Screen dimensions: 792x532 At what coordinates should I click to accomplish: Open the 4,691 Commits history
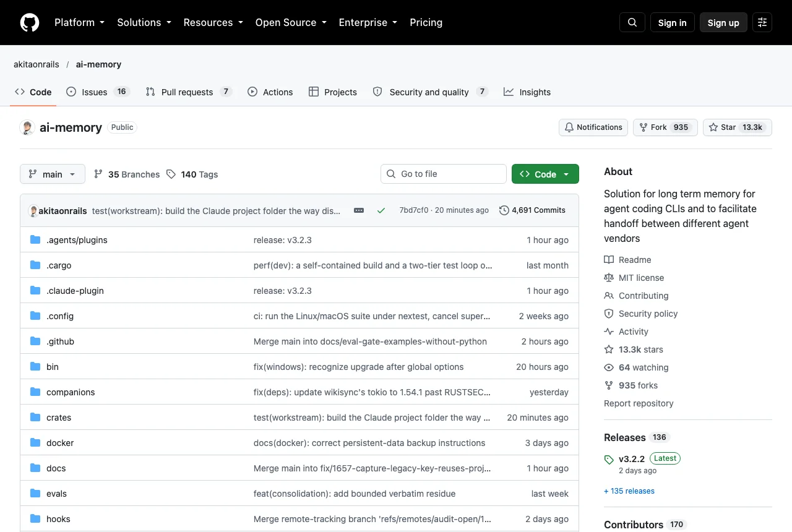pos(532,210)
